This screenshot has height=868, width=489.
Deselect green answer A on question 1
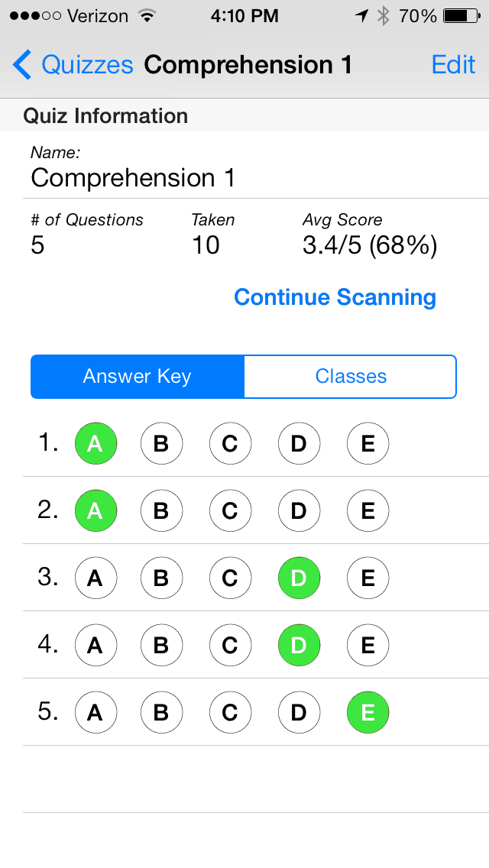[95, 444]
